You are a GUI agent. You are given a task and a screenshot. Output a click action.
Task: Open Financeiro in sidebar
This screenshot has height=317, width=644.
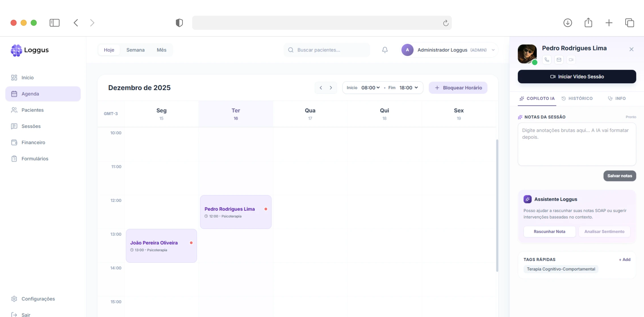point(33,142)
